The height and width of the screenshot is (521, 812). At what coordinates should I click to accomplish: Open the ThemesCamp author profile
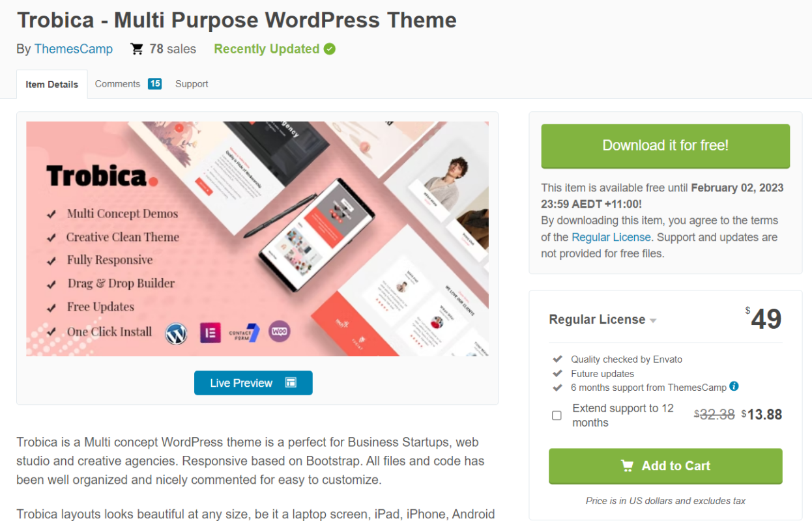click(74, 48)
